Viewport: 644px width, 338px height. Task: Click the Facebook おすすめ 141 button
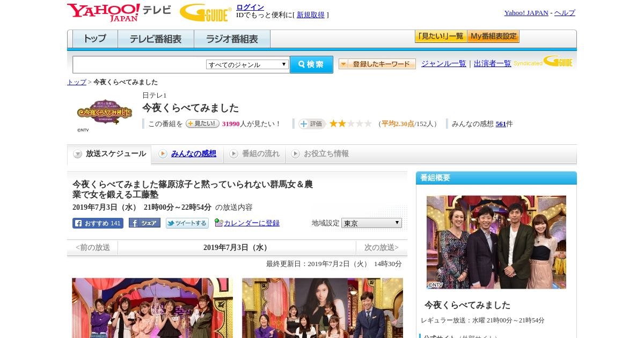pos(98,223)
